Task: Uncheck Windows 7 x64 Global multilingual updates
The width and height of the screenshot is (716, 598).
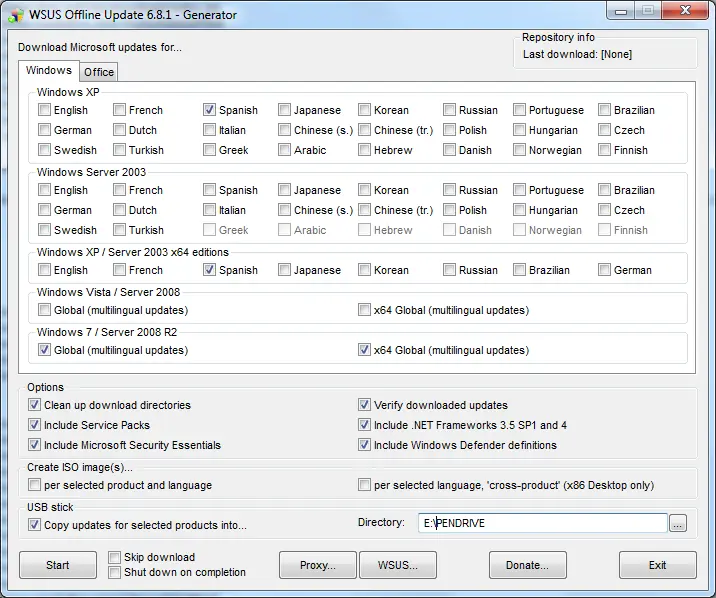Action: (364, 350)
